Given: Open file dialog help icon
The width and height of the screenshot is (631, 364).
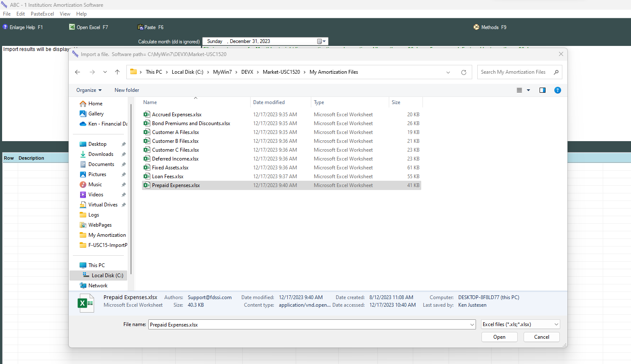Looking at the screenshot, I should pyautogui.click(x=558, y=90).
